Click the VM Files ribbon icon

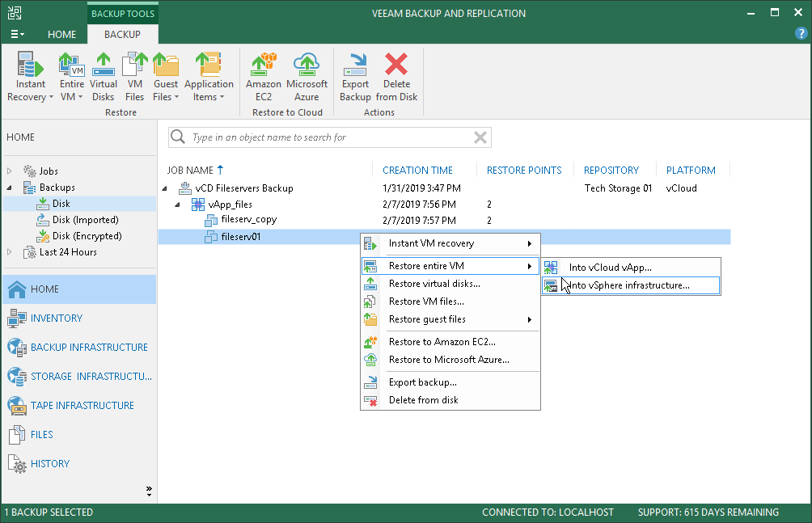pyautogui.click(x=134, y=65)
